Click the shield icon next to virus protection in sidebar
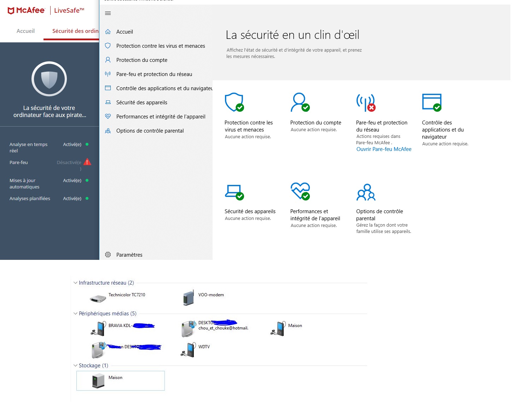The height and width of the screenshot is (420, 515). (x=108, y=46)
